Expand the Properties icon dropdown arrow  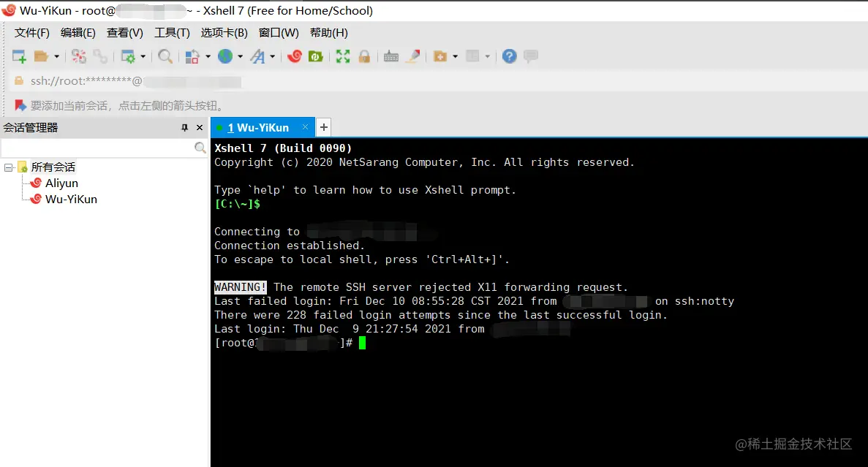(143, 56)
